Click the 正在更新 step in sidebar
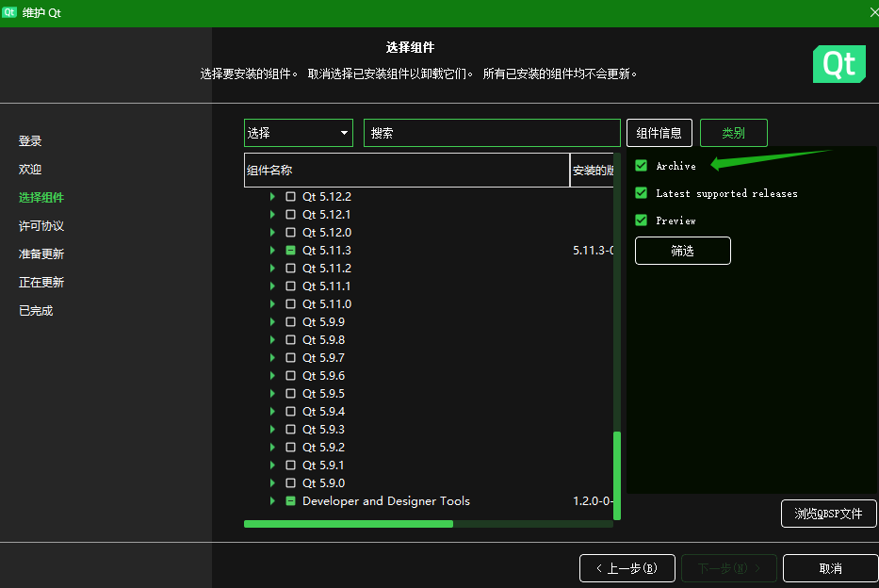Viewport: 879px width, 588px height. pos(41,282)
